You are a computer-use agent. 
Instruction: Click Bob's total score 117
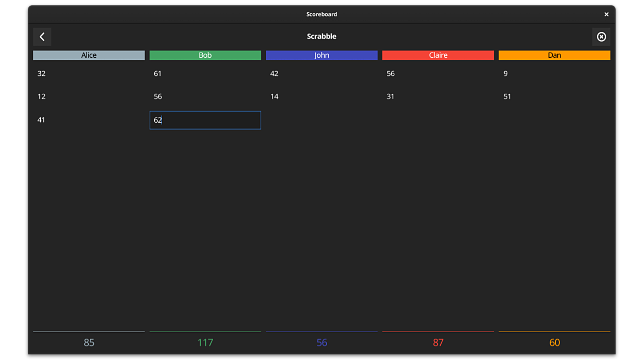(205, 342)
